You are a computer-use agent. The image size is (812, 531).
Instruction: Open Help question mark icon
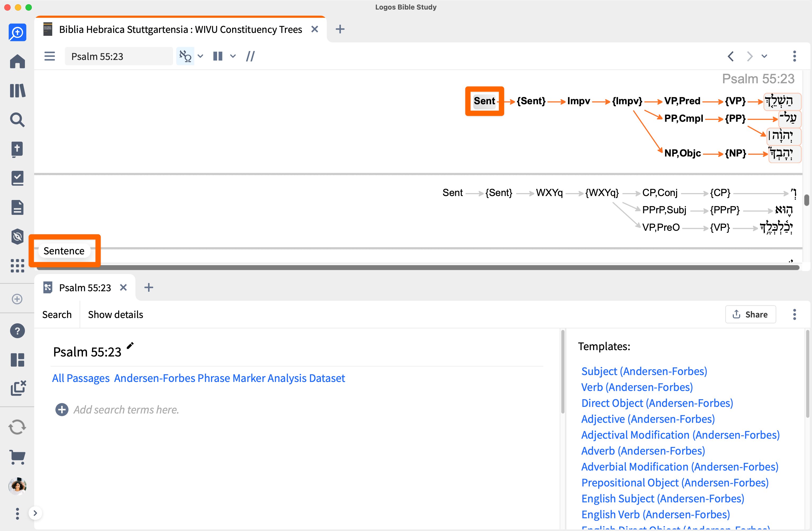[17, 330]
